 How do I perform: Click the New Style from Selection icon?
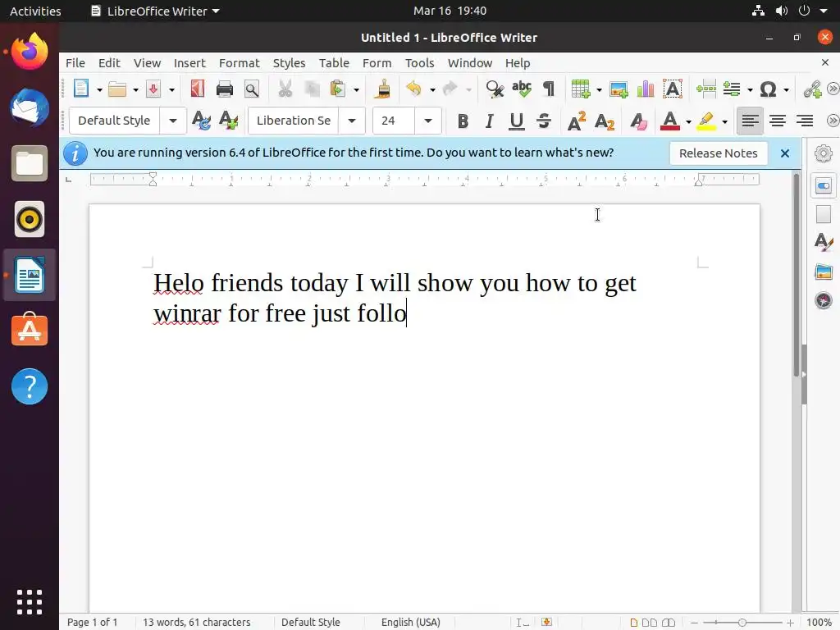228,121
